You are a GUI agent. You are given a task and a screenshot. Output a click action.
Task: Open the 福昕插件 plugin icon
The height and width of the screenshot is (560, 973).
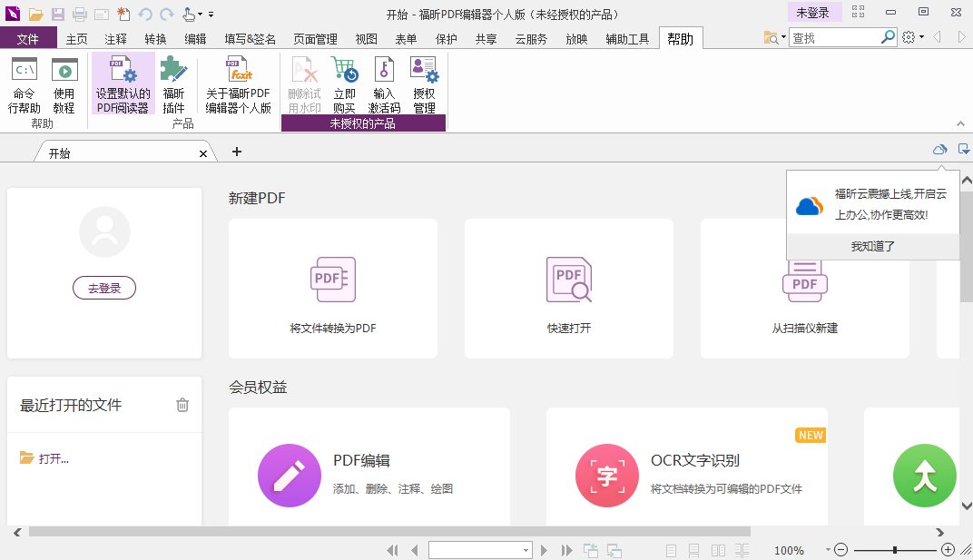(x=173, y=86)
